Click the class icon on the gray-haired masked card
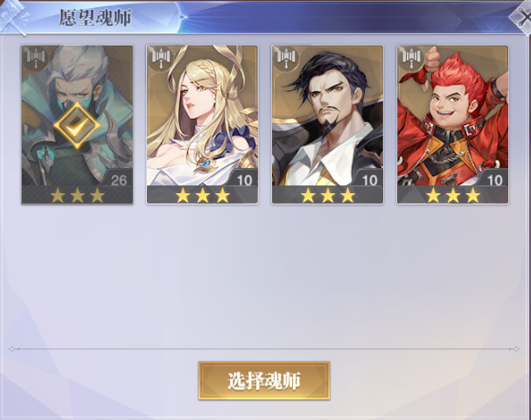This screenshot has width=531, height=420. (36, 57)
